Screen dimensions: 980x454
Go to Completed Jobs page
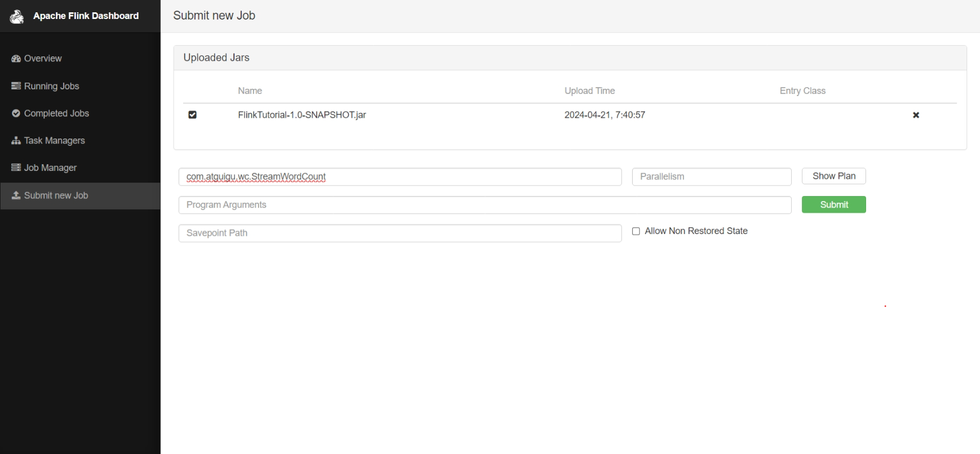(x=56, y=113)
